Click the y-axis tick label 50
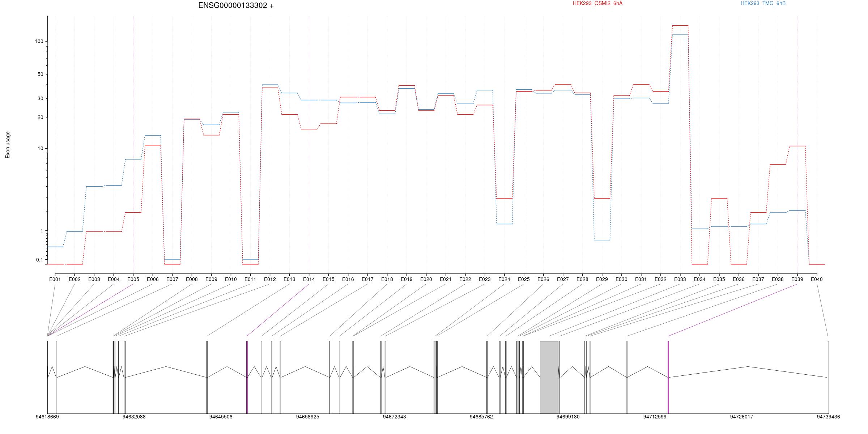 pyautogui.click(x=40, y=74)
